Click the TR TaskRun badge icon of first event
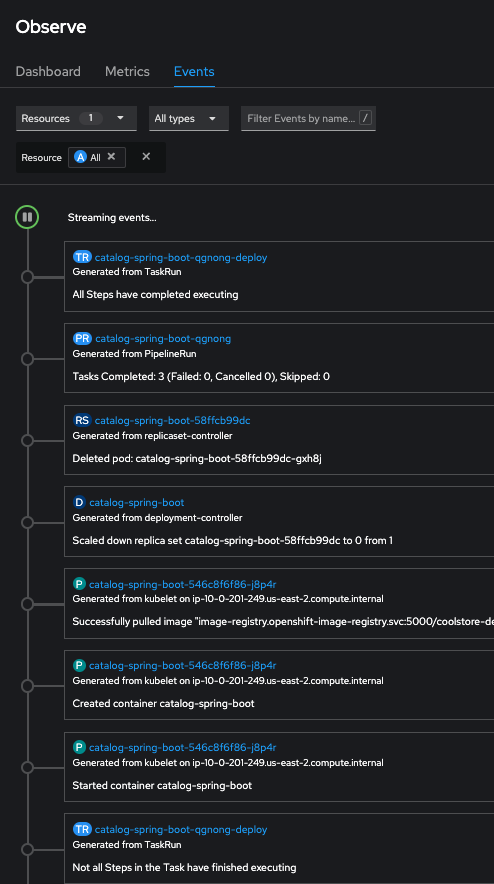Screen dimensions: 494x884 [x=82, y=257]
